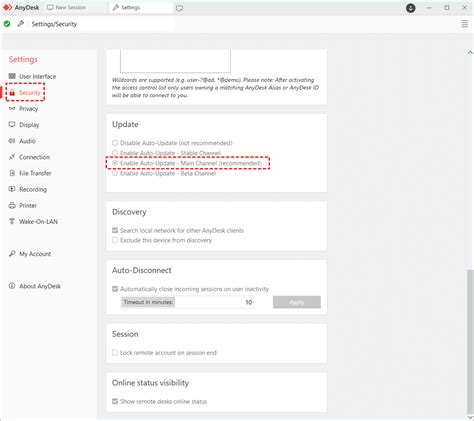
Task: Click the glasses Privacy icon
Action: (12, 108)
